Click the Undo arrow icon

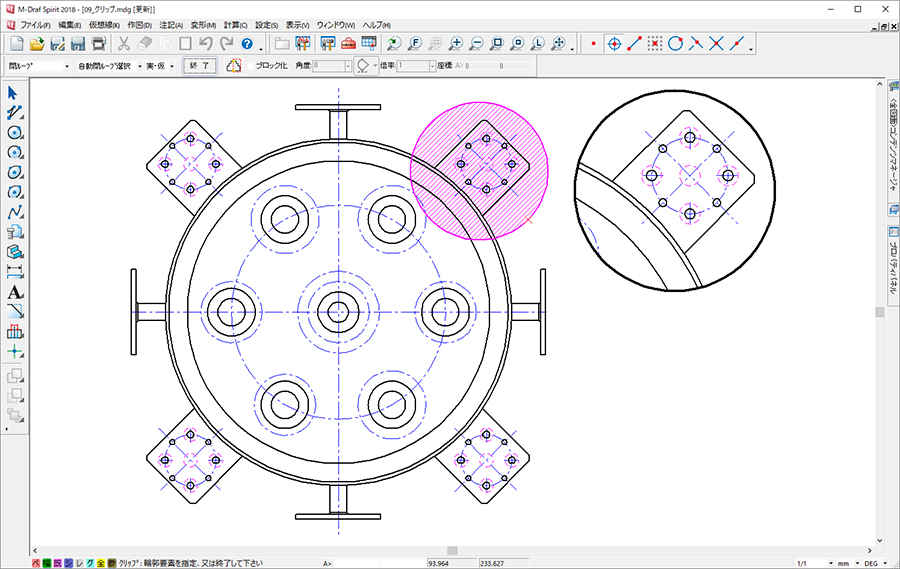pos(206,44)
